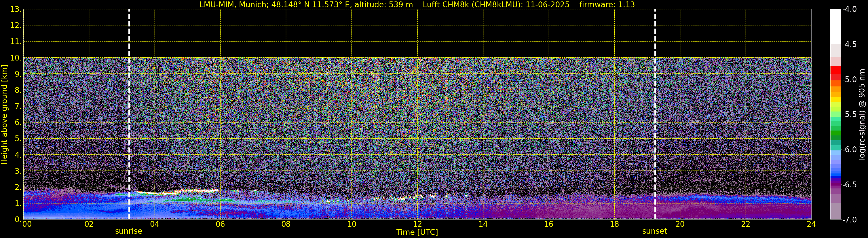The image size is (868, 238).
Task: Click the '-7.0' colorbar tick label
Action: point(850,220)
